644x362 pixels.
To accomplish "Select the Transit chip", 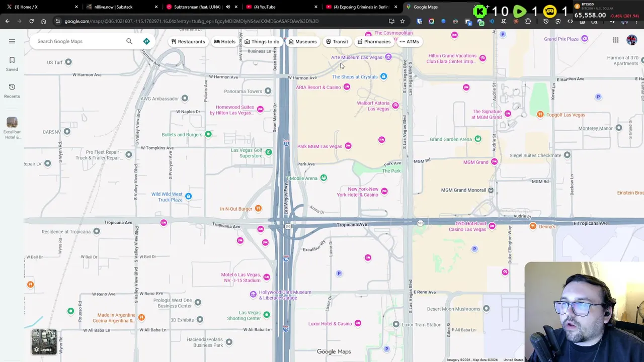I will pos(337,42).
